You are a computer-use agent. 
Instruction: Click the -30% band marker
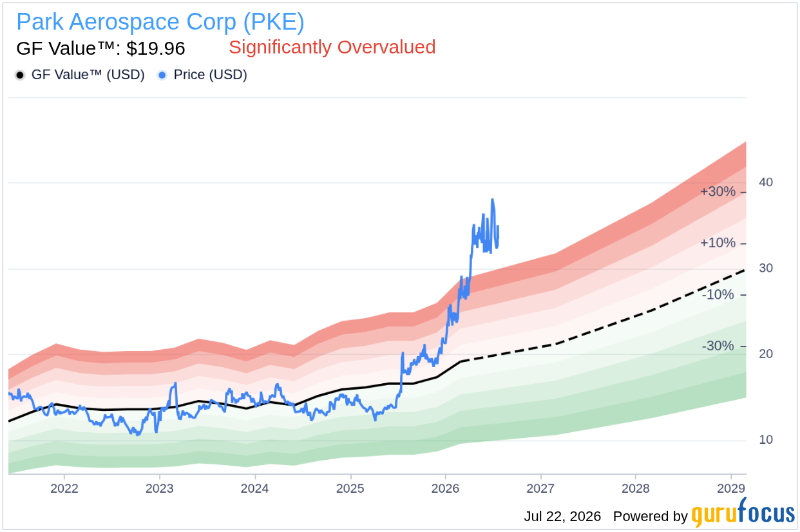click(x=718, y=346)
